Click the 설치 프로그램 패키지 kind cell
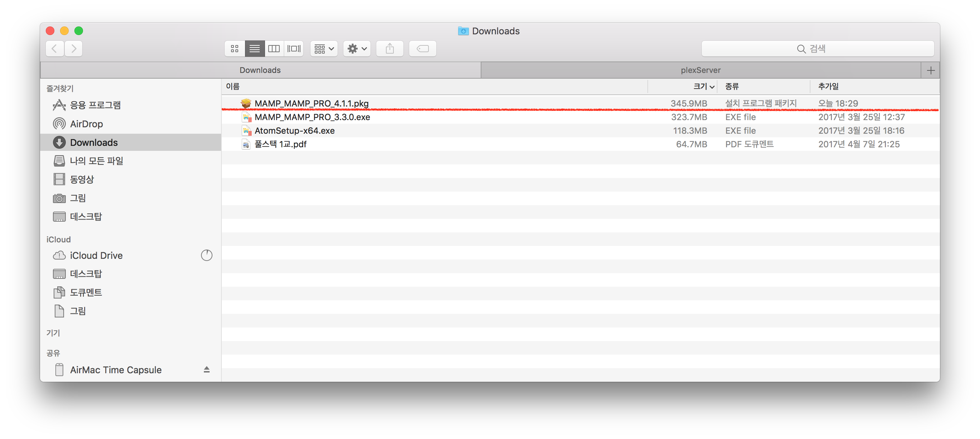The width and height of the screenshot is (980, 439). 761,103
